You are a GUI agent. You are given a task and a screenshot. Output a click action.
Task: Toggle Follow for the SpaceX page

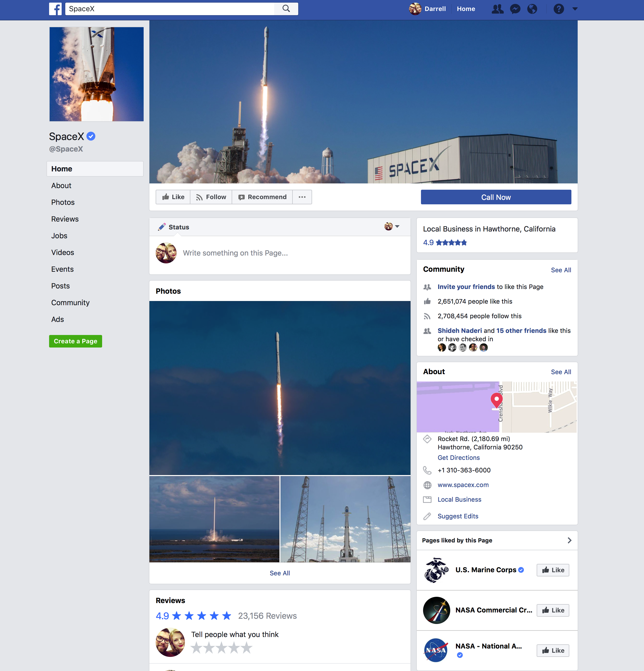click(211, 197)
